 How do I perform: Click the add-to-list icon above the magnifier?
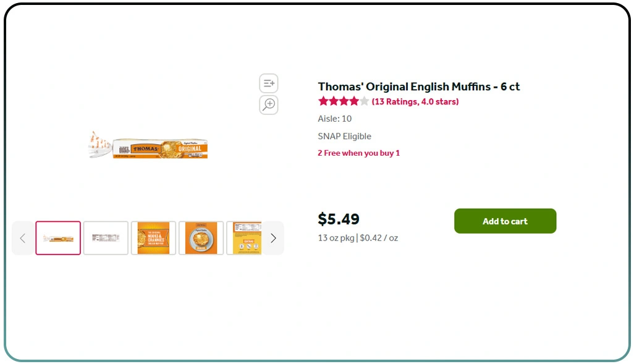tap(269, 83)
